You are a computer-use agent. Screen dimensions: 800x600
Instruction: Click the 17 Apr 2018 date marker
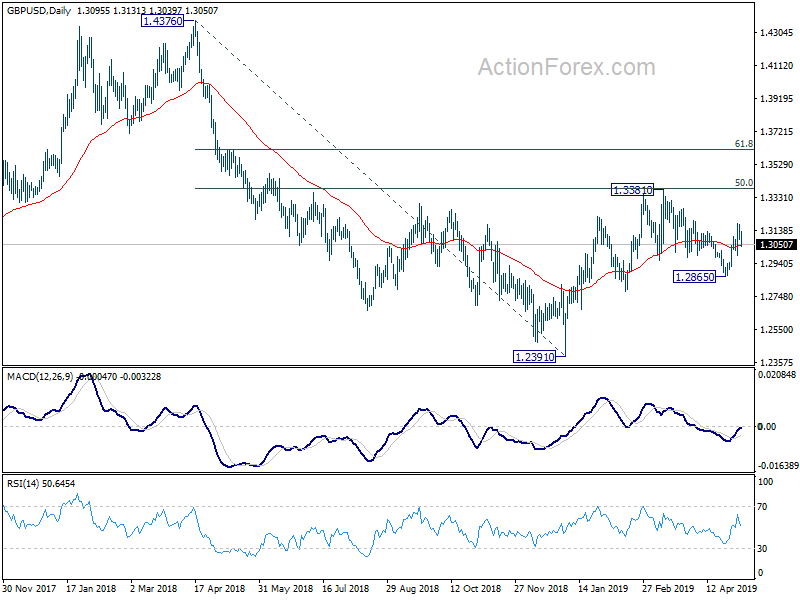(220, 588)
